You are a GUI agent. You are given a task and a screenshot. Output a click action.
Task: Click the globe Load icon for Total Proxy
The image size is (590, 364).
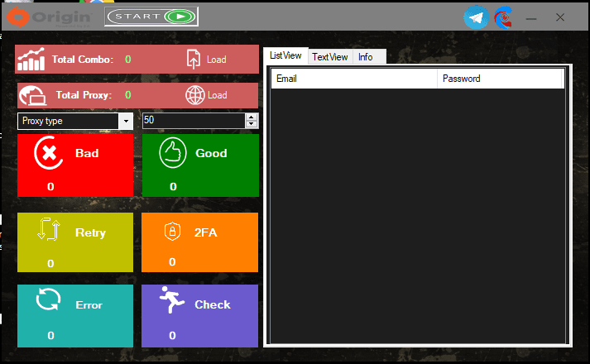point(194,95)
